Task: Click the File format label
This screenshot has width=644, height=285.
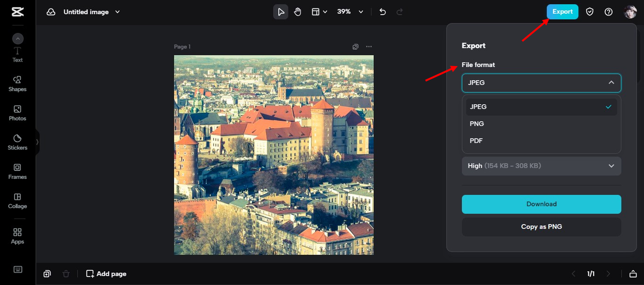Action: [478, 65]
